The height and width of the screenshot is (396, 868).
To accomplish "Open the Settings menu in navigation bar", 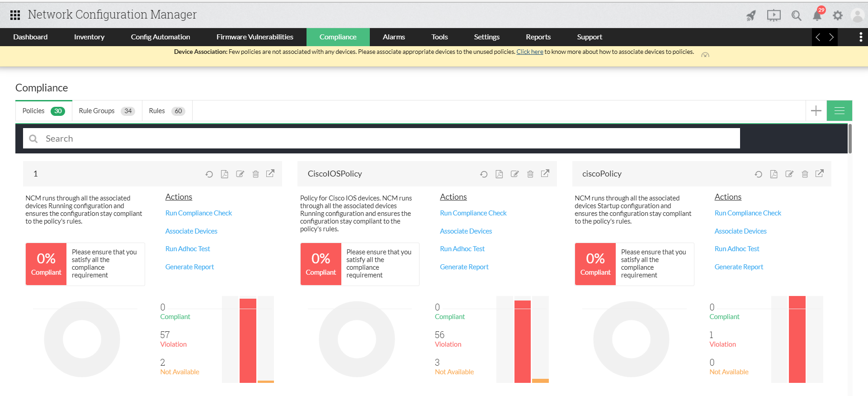I will [x=487, y=37].
